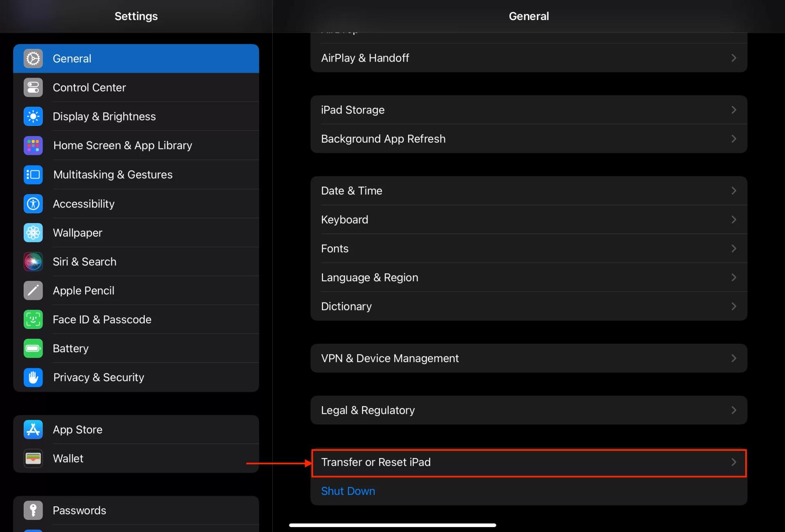Expand VPN & Device Management chevron

pyautogui.click(x=734, y=358)
